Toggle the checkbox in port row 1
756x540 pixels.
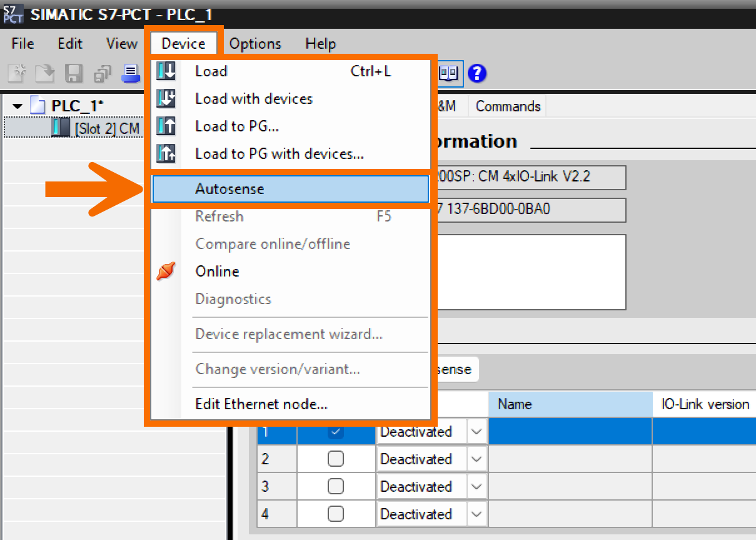point(336,432)
